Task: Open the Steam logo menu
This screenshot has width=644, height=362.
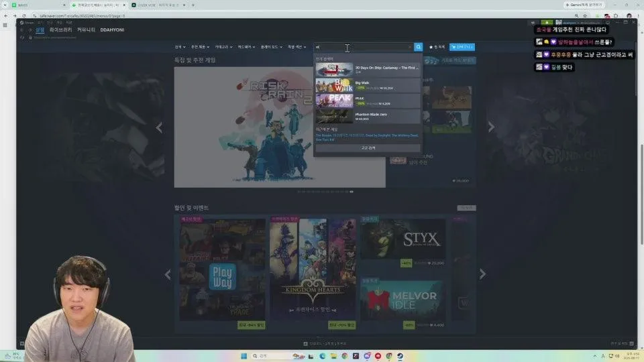Action: [x=27, y=23]
